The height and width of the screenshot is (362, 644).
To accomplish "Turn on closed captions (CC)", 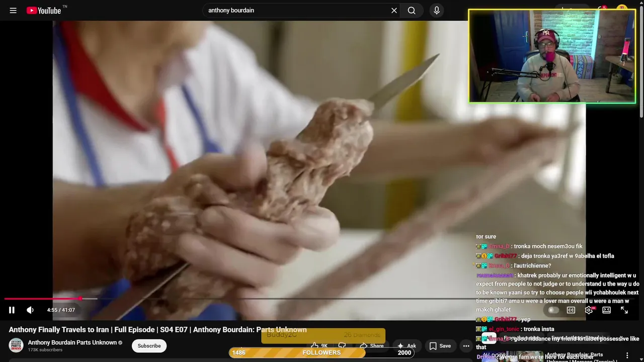I will click(571, 310).
